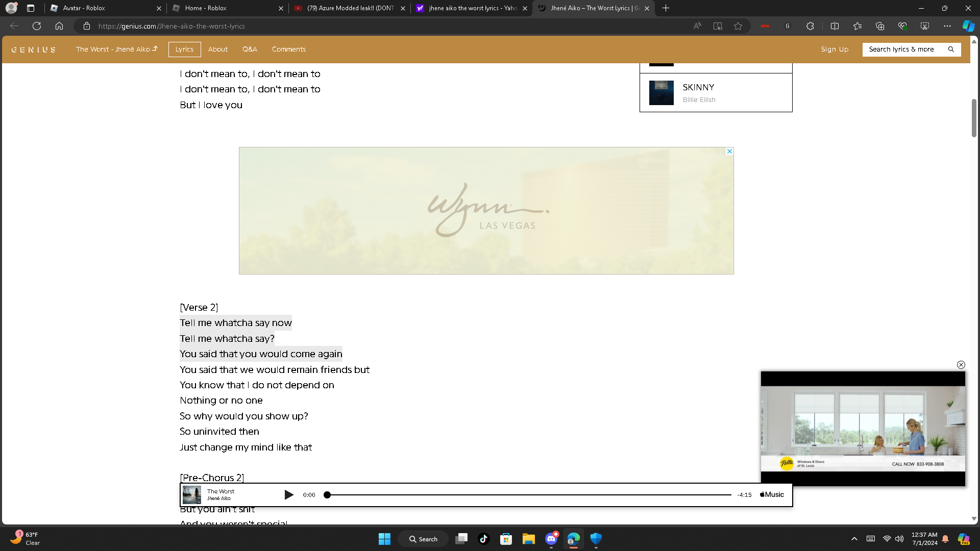The height and width of the screenshot is (551, 980).
Task: Open Browser essentials heart icon
Action: tap(902, 26)
